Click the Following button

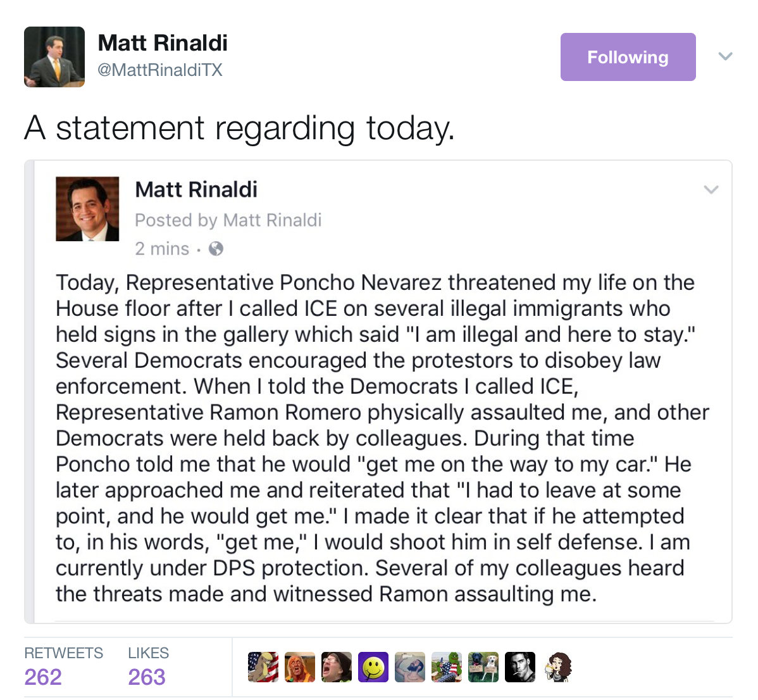pyautogui.click(x=628, y=57)
